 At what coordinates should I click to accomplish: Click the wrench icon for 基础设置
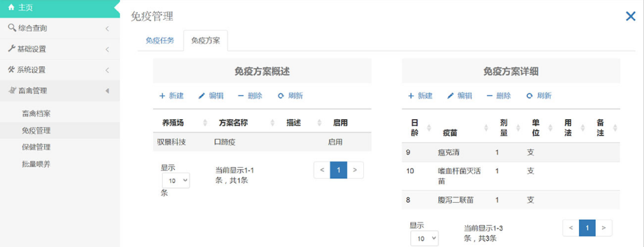[x=12, y=49]
